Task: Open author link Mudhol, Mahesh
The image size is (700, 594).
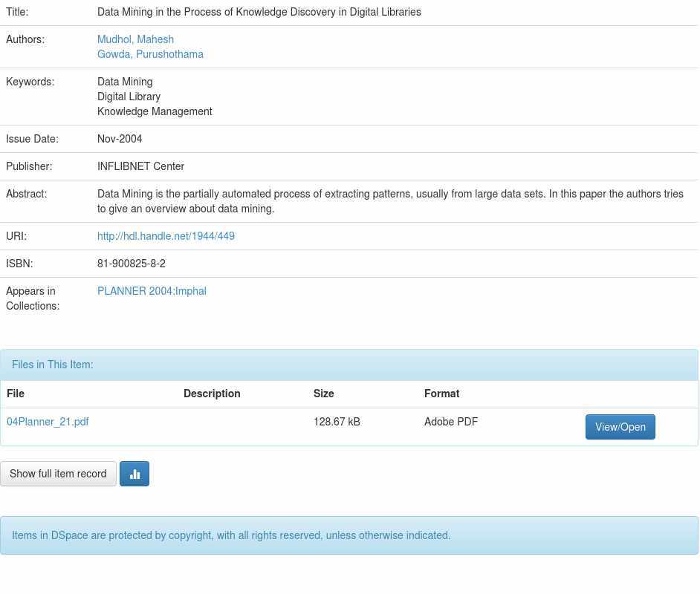Action: [x=135, y=39]
